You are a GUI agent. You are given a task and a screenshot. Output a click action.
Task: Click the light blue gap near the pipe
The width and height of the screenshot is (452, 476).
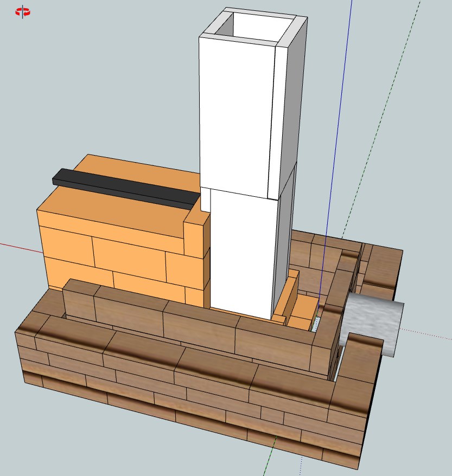click(315, 324)
